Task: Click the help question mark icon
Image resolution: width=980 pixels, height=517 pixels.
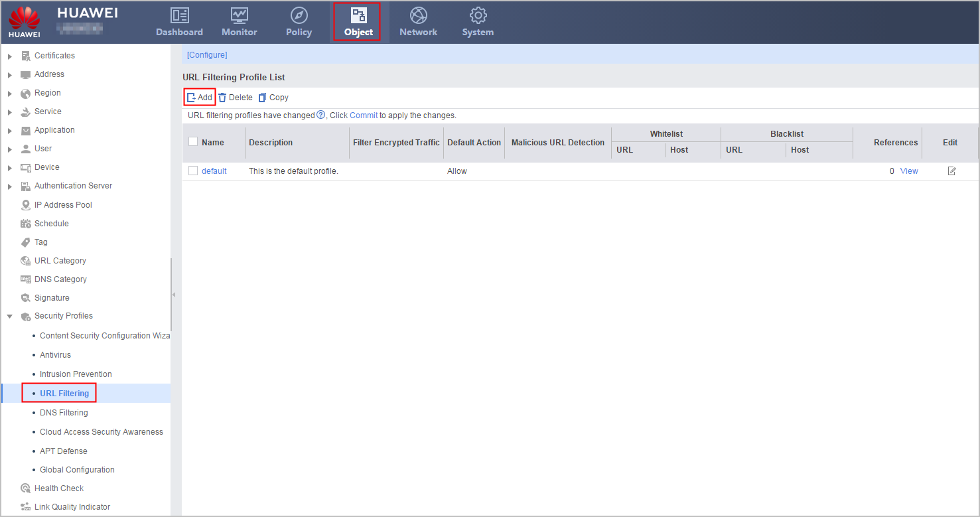Action: [321, 115]
